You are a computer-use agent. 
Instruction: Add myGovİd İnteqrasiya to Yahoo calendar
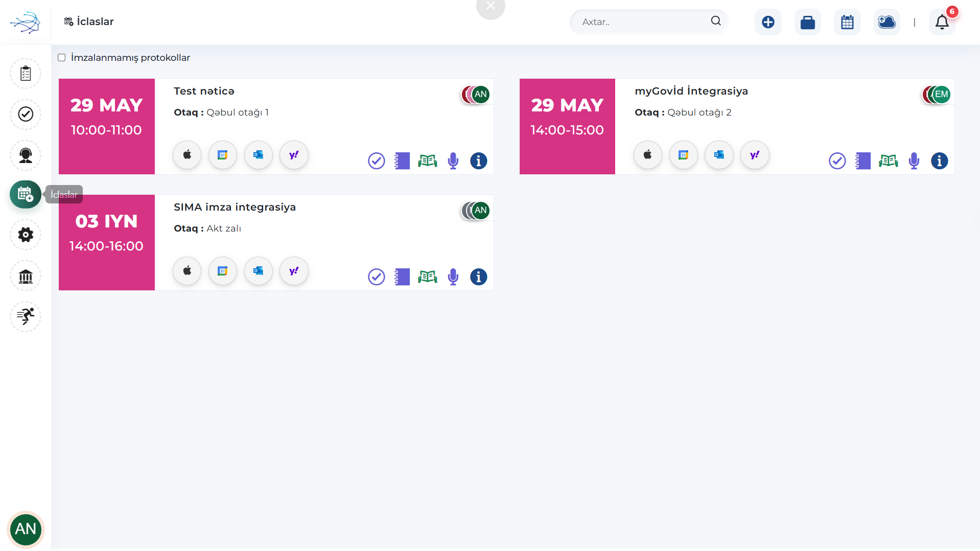click(755, 155)
